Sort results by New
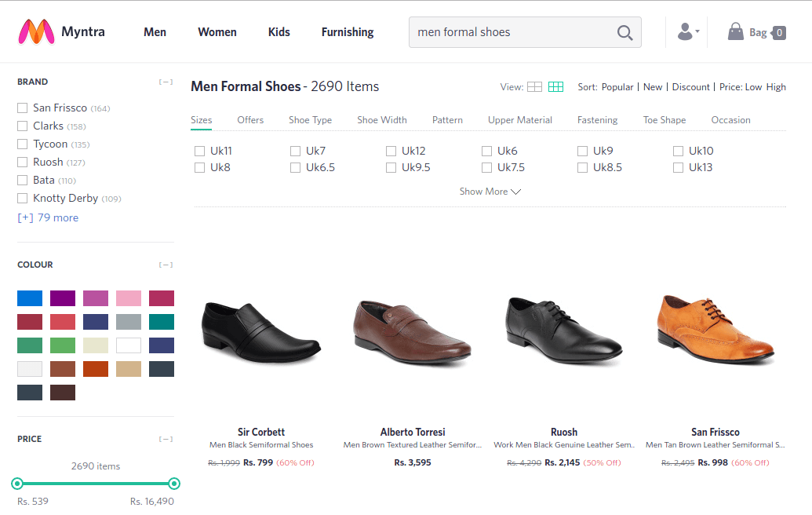Image resolution: width=812 pixels, height=515 pixels. click(x=653, y=87)
